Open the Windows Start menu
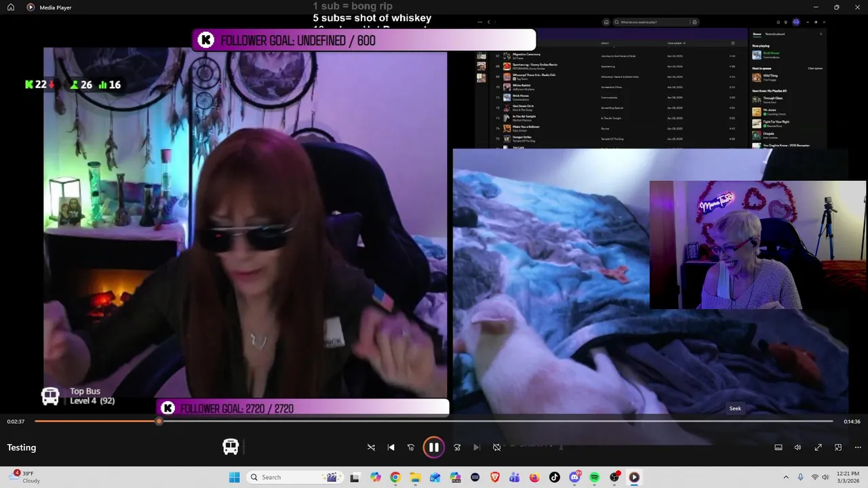 [x=234, y=477]
